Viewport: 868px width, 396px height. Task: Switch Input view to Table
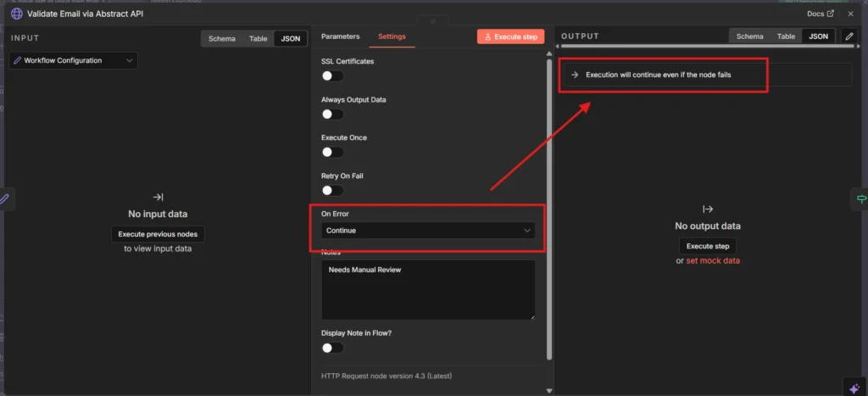tap(258, 39)
